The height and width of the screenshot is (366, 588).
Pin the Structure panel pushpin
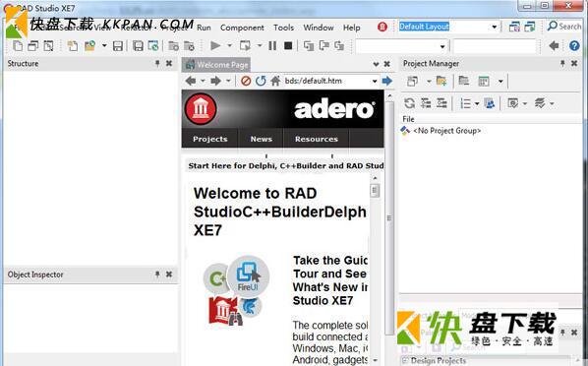point(157,63)
